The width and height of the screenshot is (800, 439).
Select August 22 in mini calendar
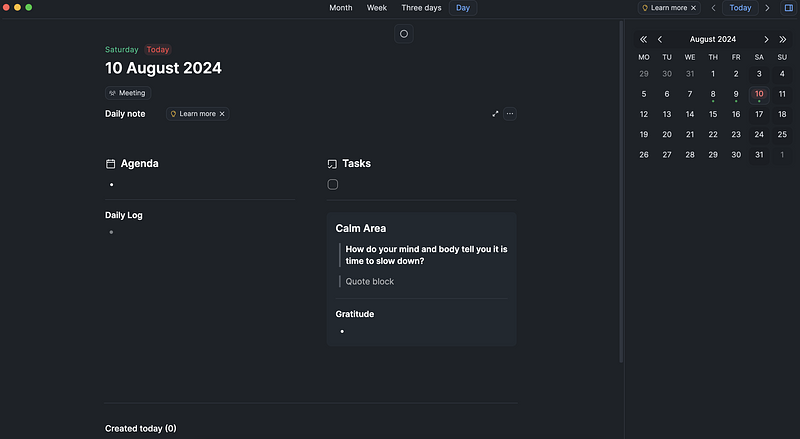(x=713, y=134)
